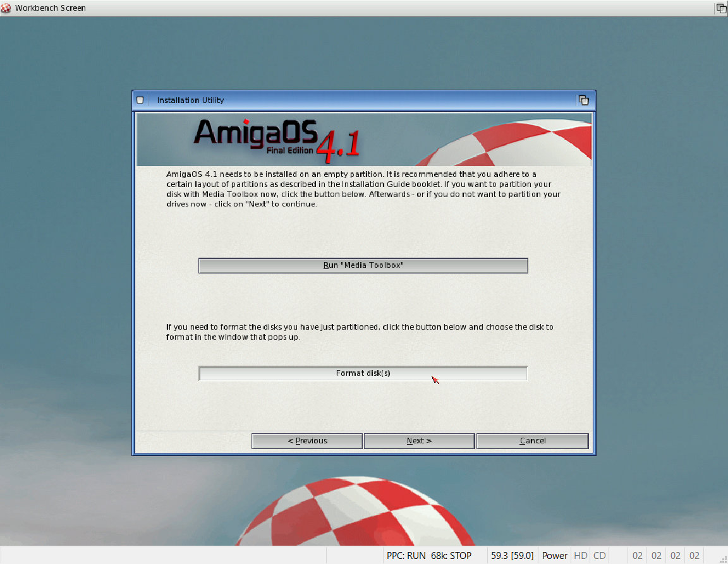Click the 59.3 [59.0] frame rate readout
Viewport: 728px width, 564px height.
(512, 556)
